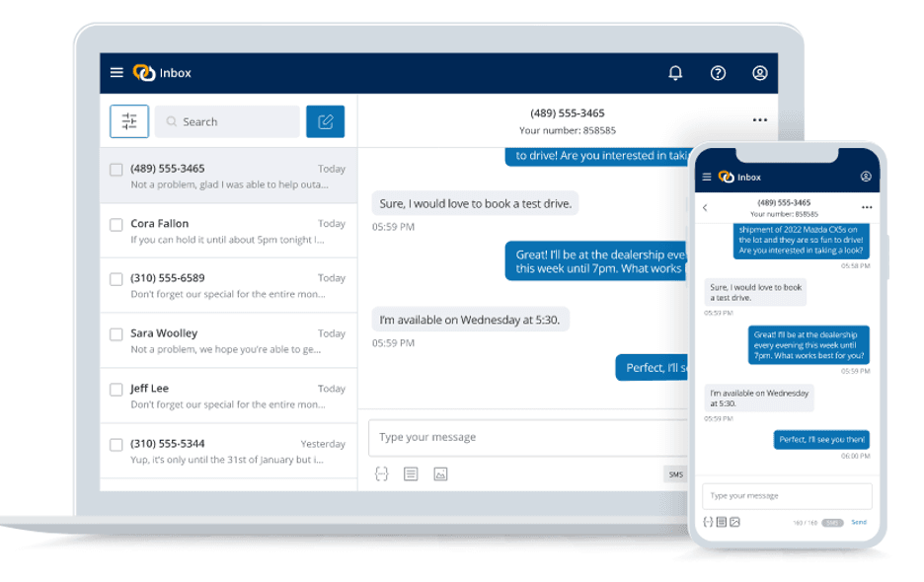Select the checkbox next to Cora Fallon
The width and height of the screenshot is (924, 582).
[115, 224]
